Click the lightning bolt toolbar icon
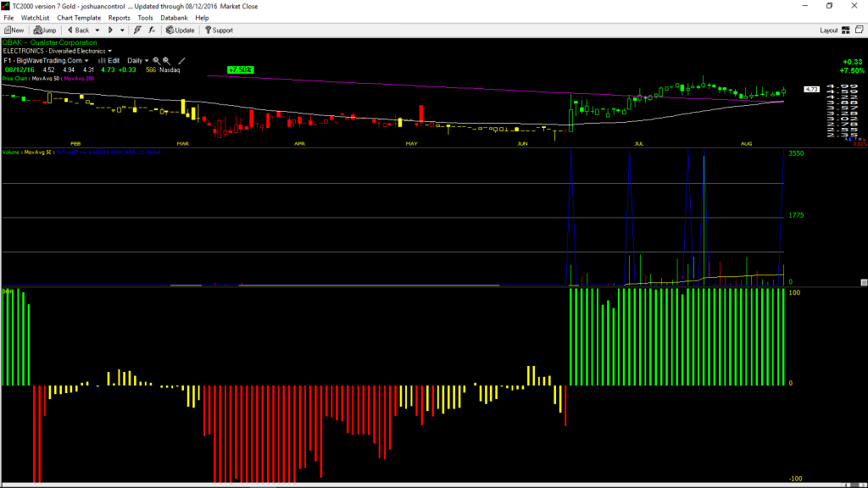The height and width of the screenshot is (488, 868). [x=137, y=30]
